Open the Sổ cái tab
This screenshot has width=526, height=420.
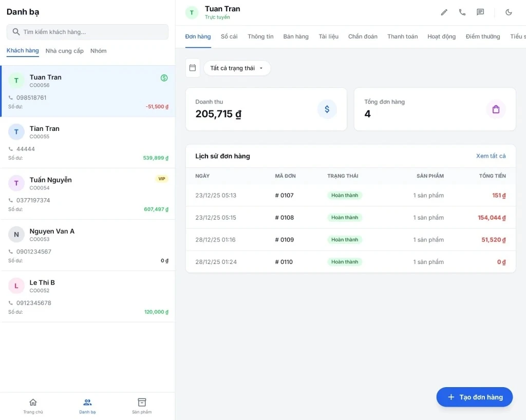click(229, 36)
